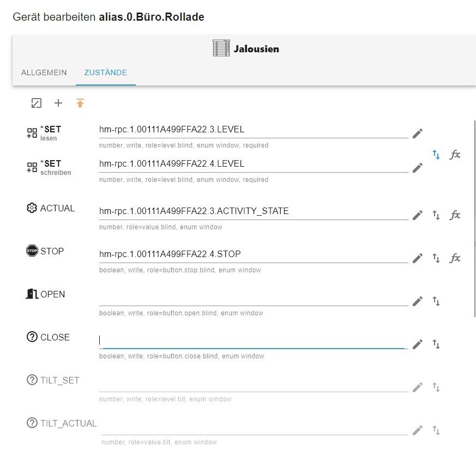
Task: Open the fx function editor for STOP
Action: pyautogui.click(x=455, y=258)
